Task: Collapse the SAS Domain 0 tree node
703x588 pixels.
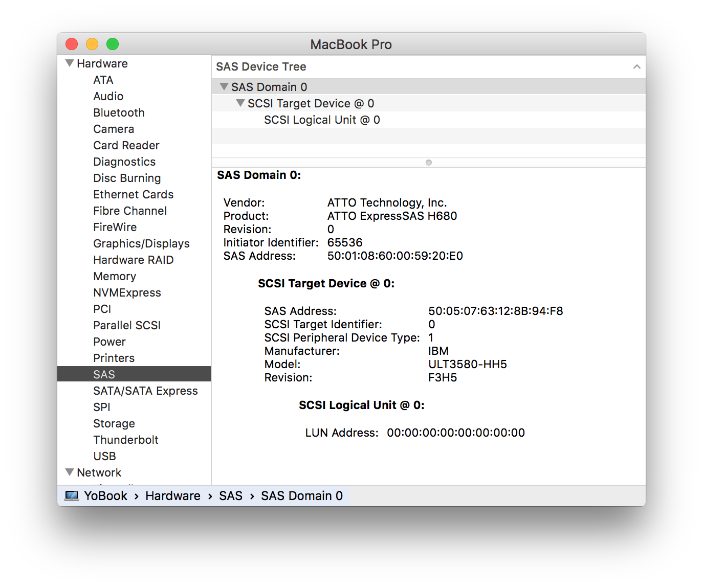Action: coord(224,86)
